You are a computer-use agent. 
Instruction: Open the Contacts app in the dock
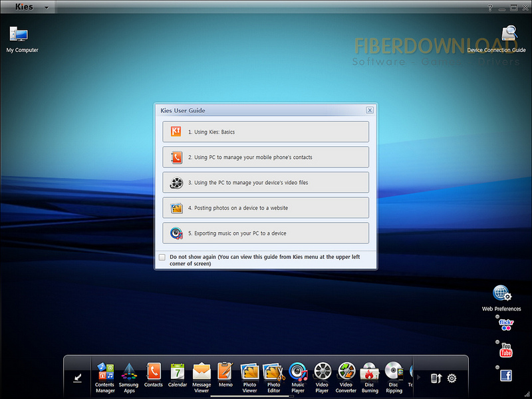[154, 374]
